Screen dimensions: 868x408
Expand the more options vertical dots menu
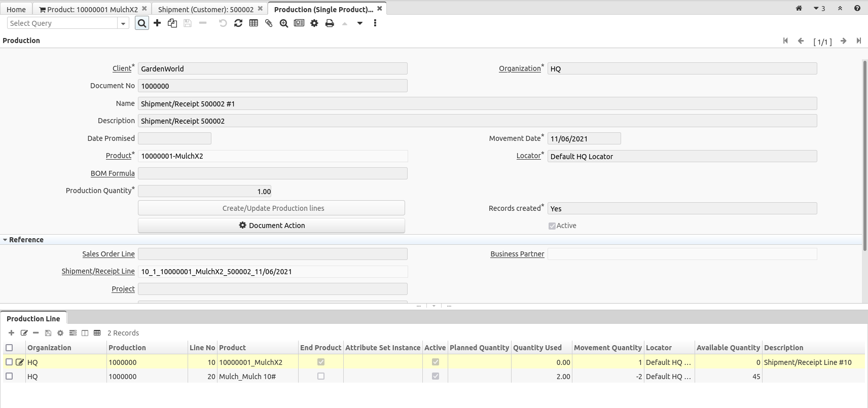coord(375,23)
